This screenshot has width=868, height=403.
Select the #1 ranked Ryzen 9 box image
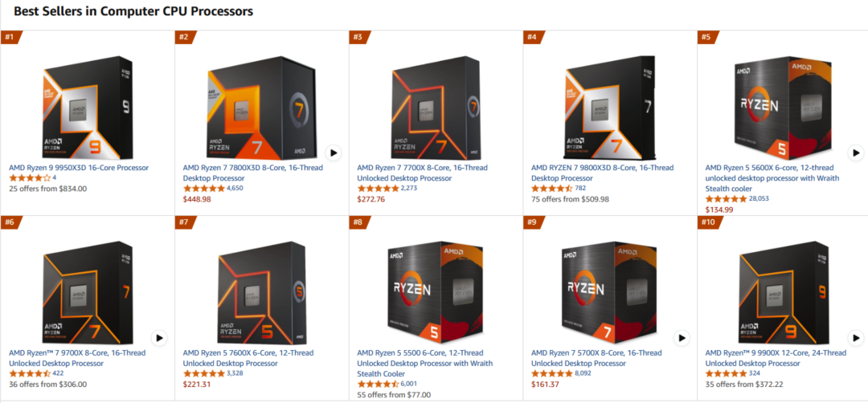(88, 108)
